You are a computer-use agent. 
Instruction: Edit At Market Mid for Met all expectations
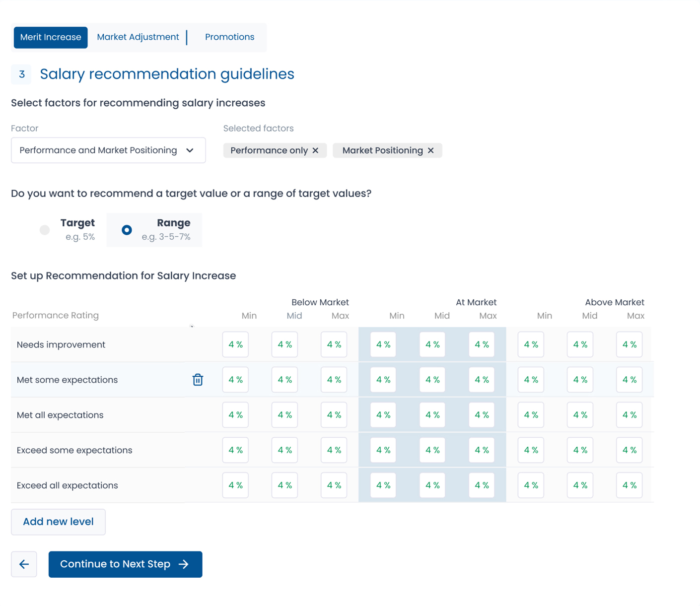[432, 415]
